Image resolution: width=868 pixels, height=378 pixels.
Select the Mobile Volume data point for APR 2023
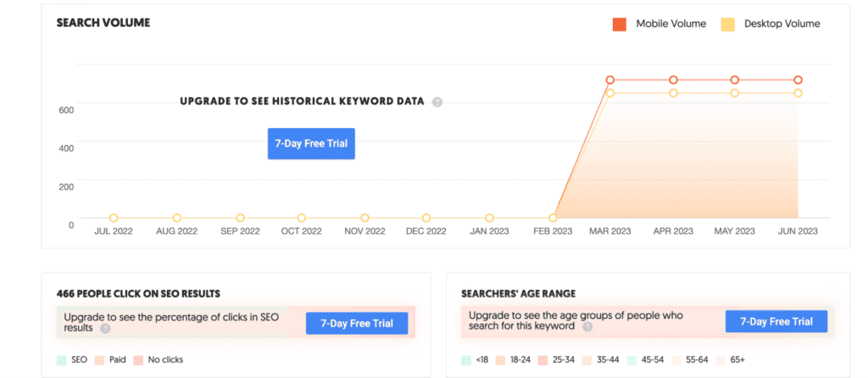tap(673, 80)
